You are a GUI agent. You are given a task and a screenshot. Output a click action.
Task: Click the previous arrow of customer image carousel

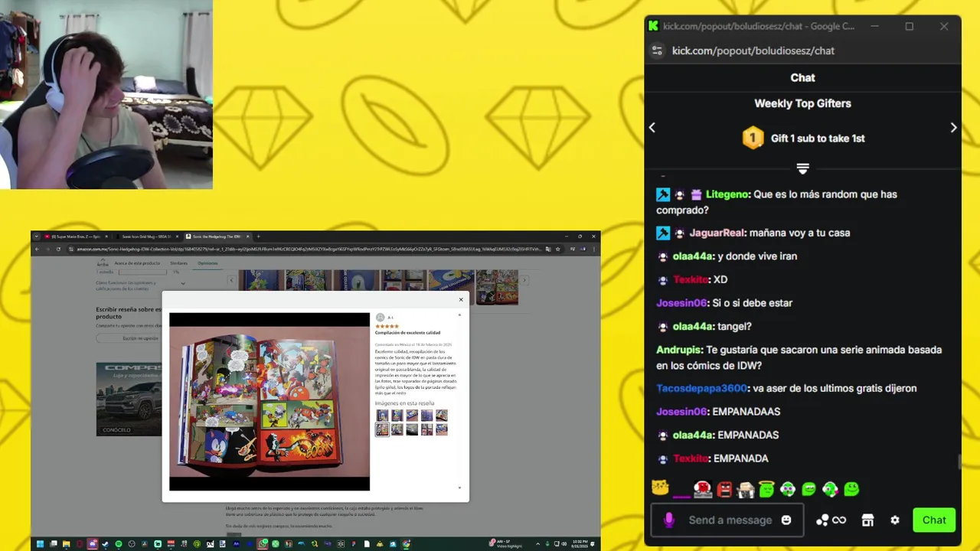coord(234,281)
